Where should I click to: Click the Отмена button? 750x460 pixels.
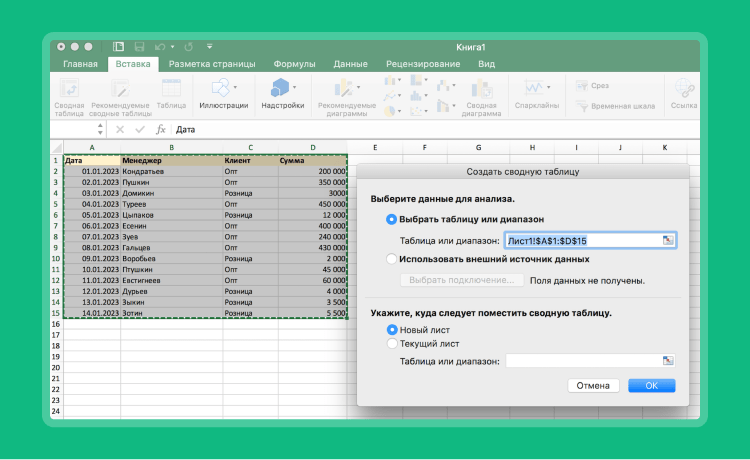[x=593, y=385]
